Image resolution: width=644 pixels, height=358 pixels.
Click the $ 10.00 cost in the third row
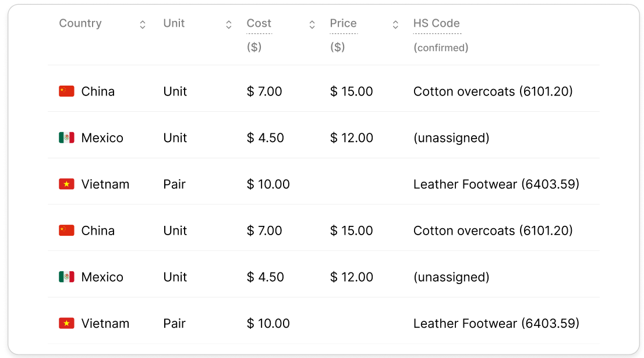pyautogui.click(x=268, y=185)
